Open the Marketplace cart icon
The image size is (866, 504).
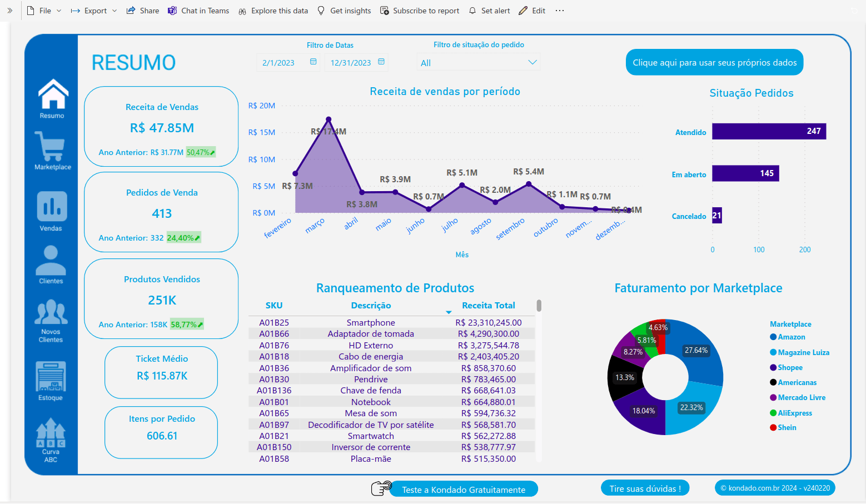[x=51, y=146]
